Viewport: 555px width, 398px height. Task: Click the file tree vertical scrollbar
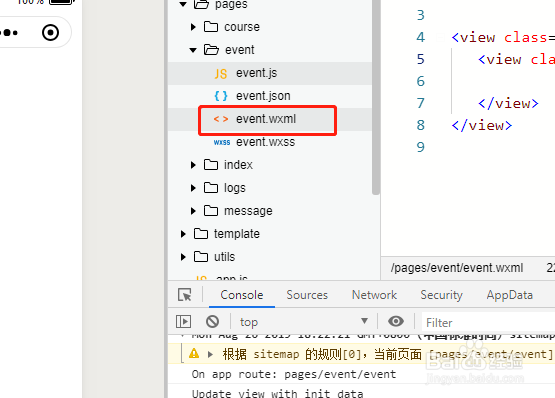click(376, 96)
